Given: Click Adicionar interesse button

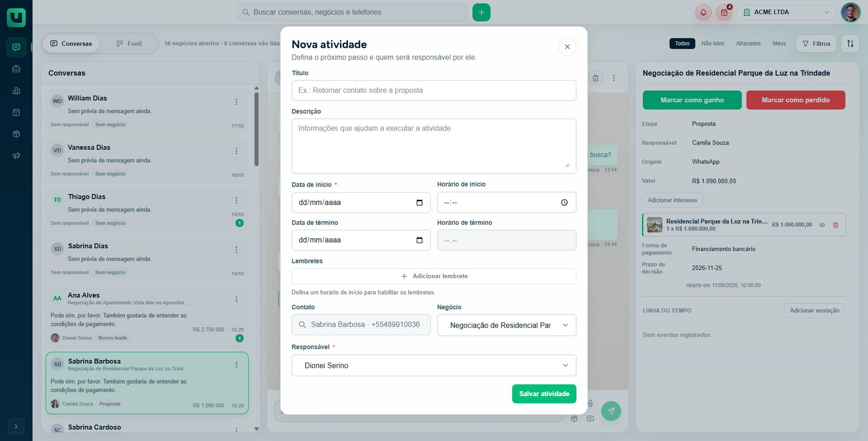Looking at the screenshot, I should (x=672, y=200).
